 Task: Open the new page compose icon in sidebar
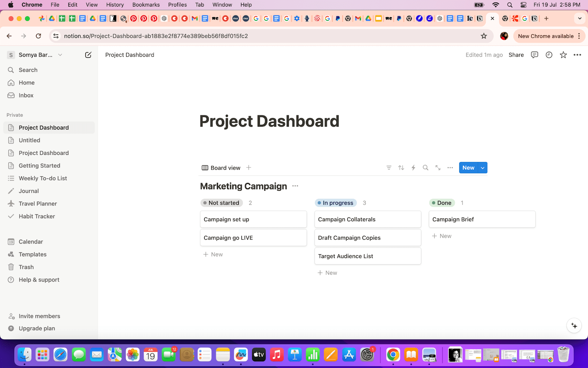pos(88,54)
